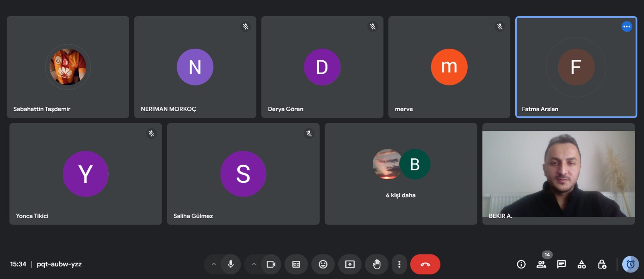Open chat with everyone panel

pyautogui.click(x=561, y=264)
